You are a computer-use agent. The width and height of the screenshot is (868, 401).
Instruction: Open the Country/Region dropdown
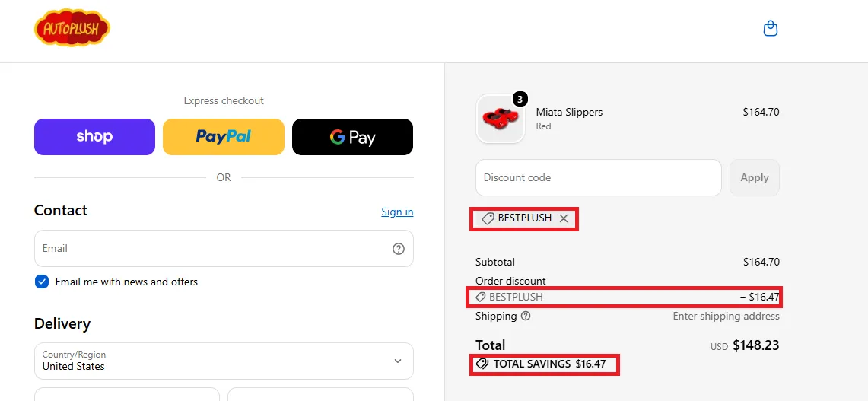point(224,361)
